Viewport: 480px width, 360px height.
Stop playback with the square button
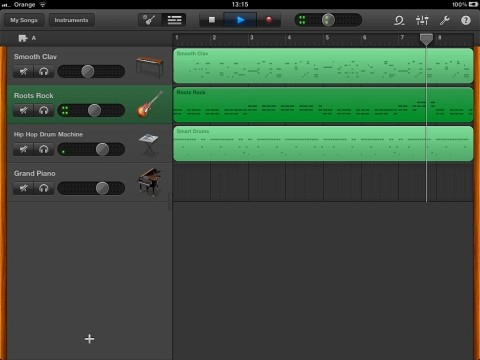212,20
